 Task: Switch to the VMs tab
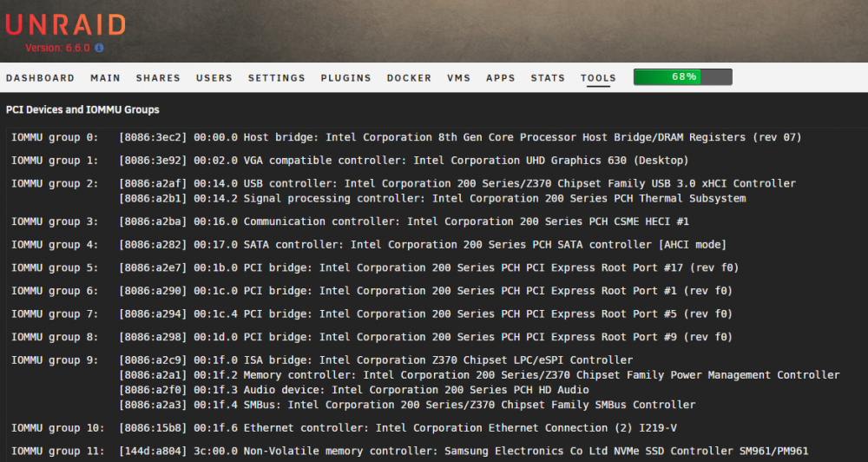coord(459,78)
